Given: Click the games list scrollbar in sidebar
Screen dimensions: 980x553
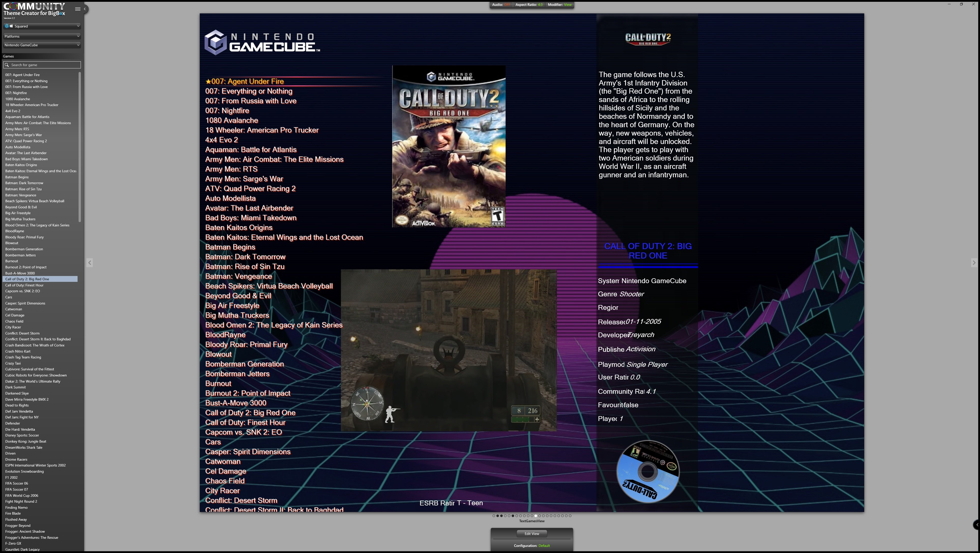Looking at the screenshot, I should [80, 147].
